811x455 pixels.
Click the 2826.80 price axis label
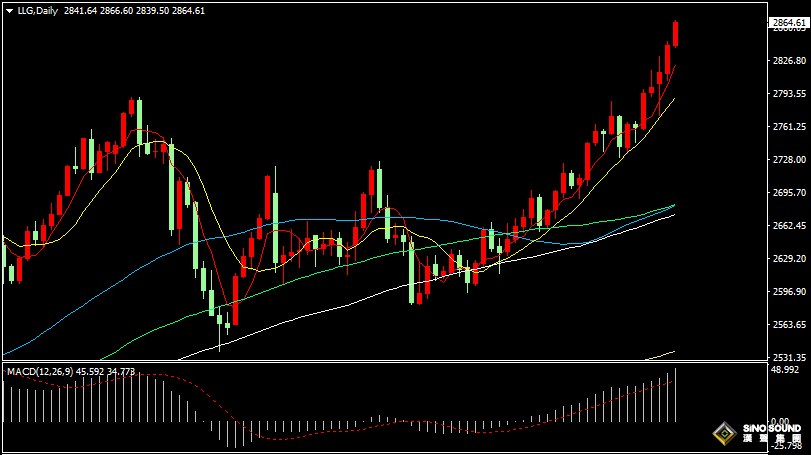pyautogui.click(x=789, y=61)
